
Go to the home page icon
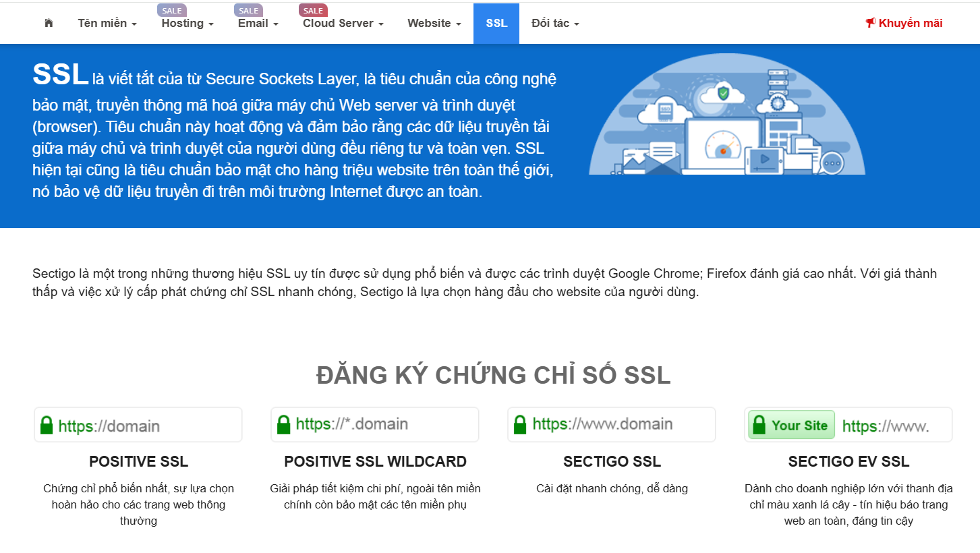coord(49,23)
